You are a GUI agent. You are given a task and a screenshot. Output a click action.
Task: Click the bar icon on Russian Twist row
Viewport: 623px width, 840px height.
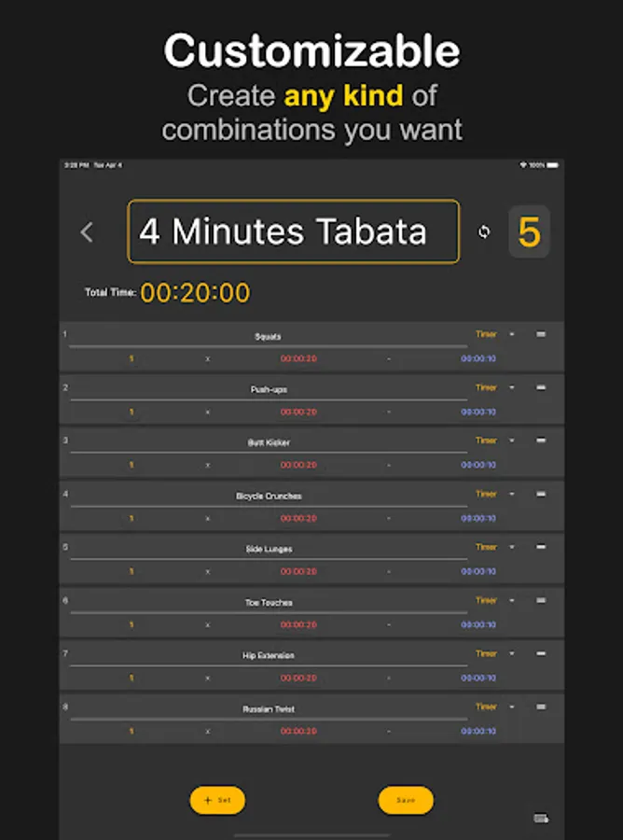click(x=541, y=707)
